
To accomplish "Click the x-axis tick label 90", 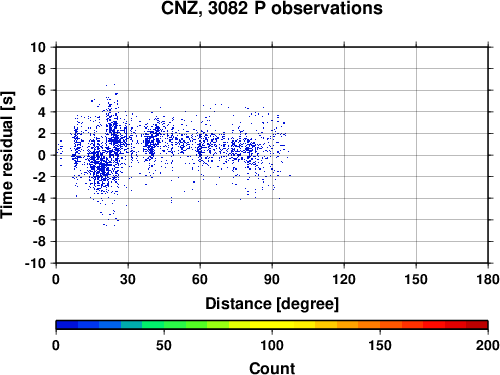I will [x=272, y=279].
